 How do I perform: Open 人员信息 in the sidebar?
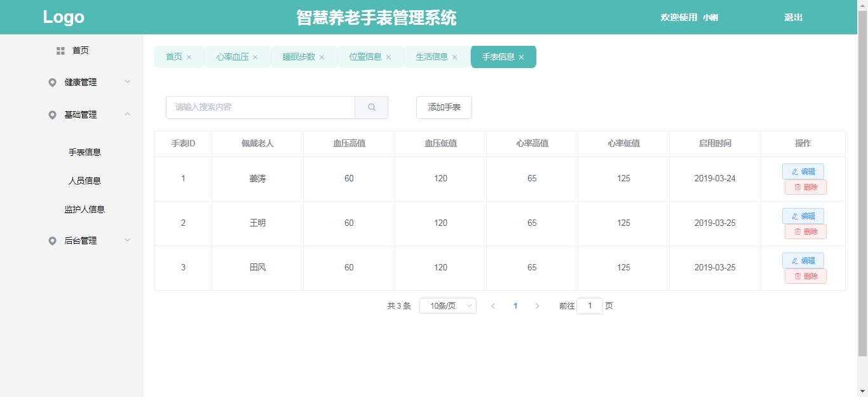click(85, 181)
